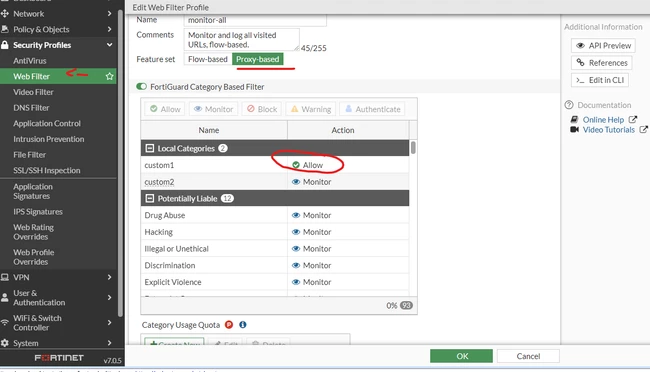Click the red Category Usage Quota badge icon
This screenshot has width=650, height=372.
[229, 325]
